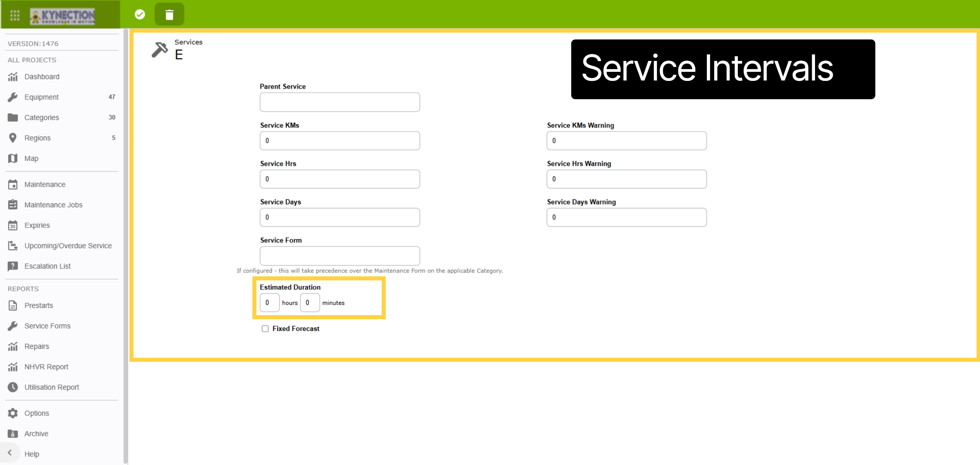This screenshot has height=465, width=980.
Task: Open Options in the sidebar
Action: point(36,414)
